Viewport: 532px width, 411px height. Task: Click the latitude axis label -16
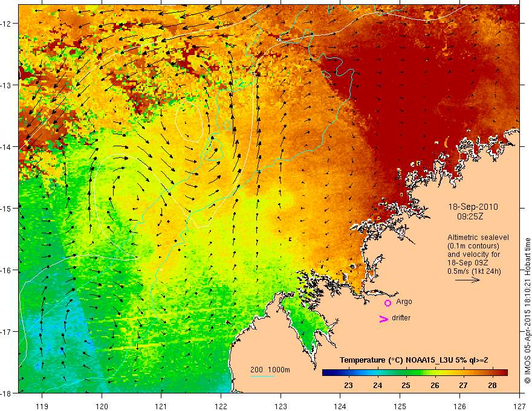tap(6, 270)
